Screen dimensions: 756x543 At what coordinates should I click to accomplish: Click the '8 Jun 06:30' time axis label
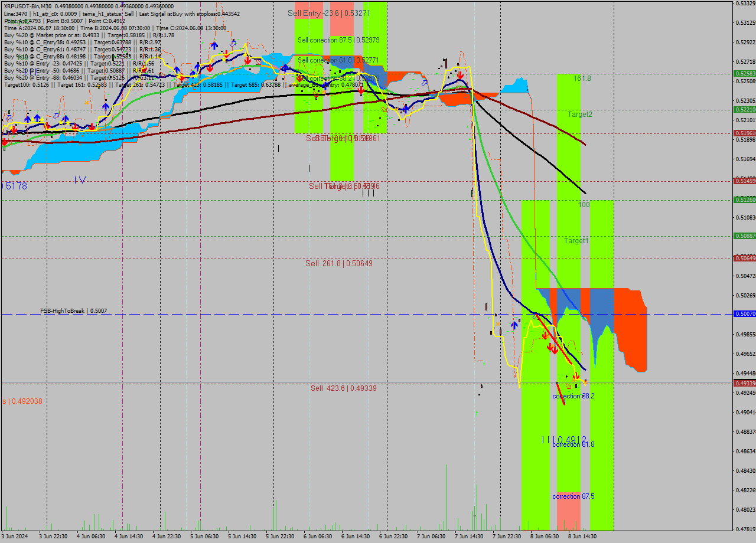click(544, 537)
